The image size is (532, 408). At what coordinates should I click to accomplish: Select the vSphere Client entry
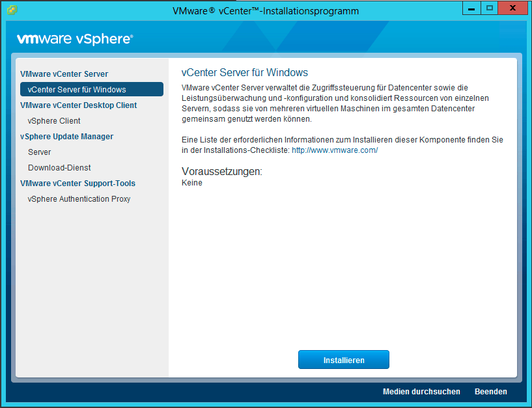coord(54,121)
